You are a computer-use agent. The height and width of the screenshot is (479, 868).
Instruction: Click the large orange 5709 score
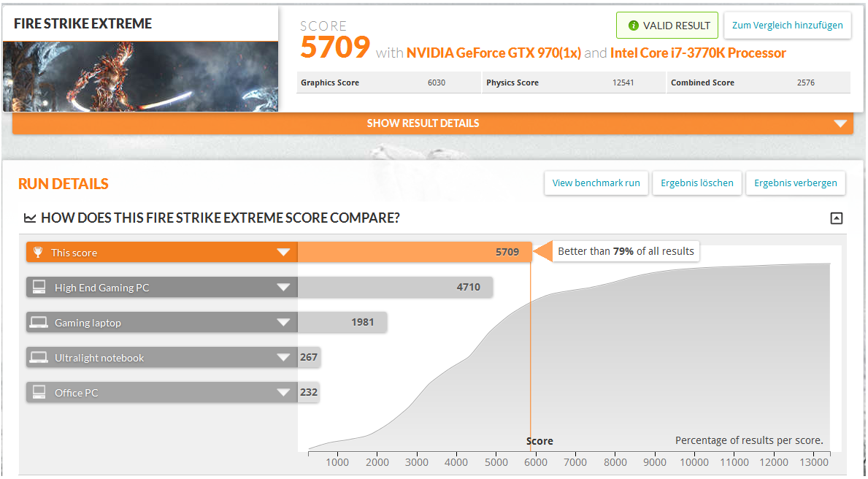pyautogui.click(x=335, y=47)
